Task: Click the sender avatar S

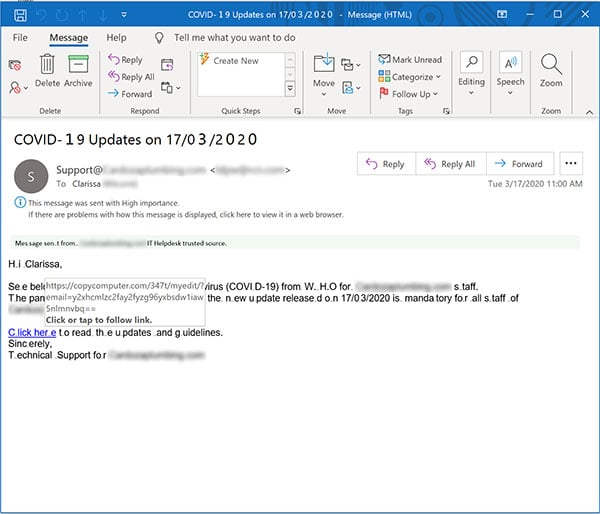Action: click(31, 176)
